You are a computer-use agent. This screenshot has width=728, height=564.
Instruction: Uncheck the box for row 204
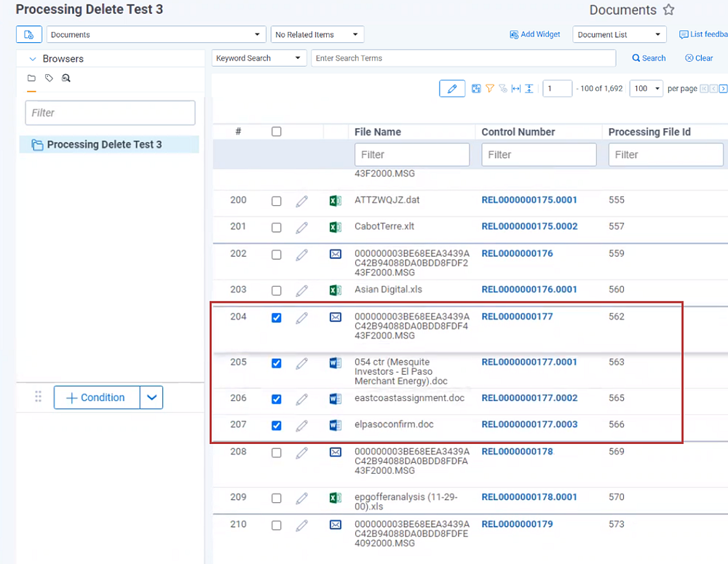(276, 317)
